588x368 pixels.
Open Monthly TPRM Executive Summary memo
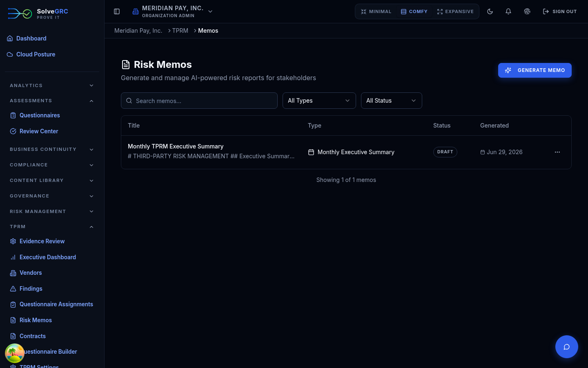176,146
